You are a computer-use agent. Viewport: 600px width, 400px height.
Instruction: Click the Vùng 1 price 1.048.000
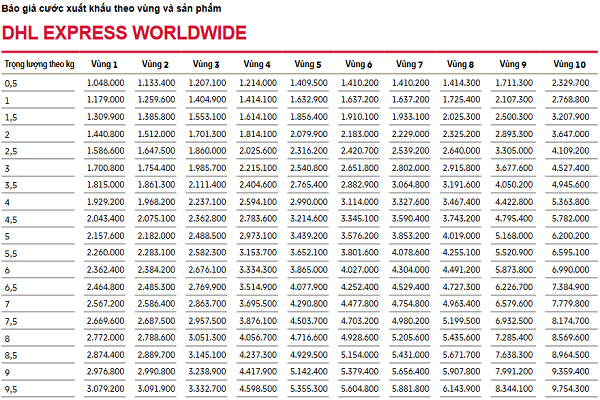click(104, 82)
